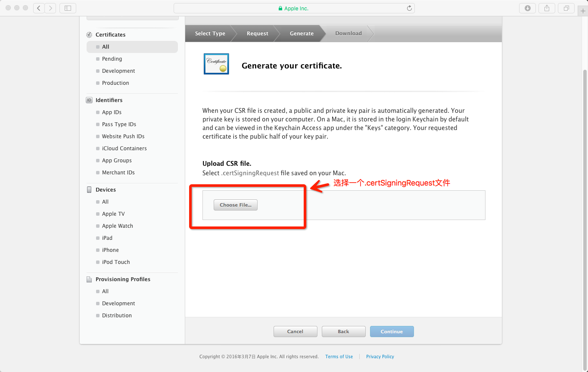Open the Privacy Policy link

(x=380, y=356)
